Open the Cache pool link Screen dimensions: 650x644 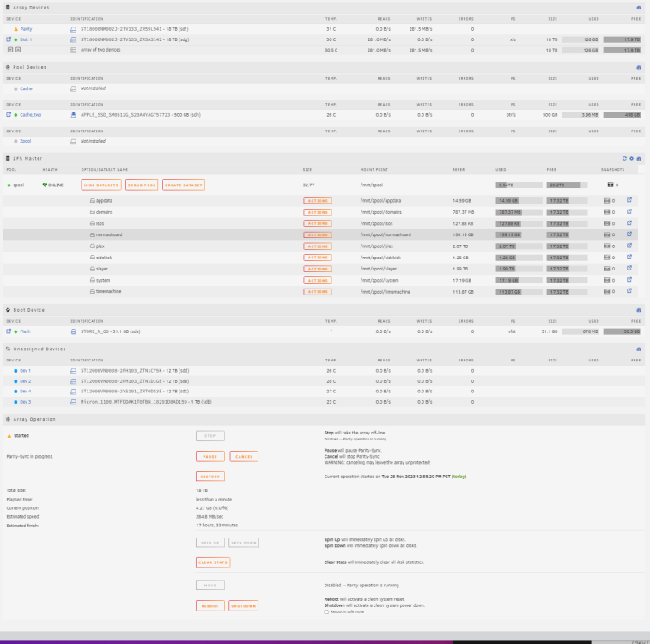click(26, 88)
